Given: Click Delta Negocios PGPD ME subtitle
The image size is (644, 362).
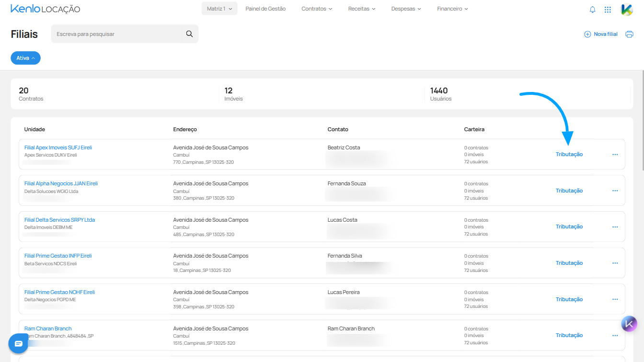Looking at the screenshot, I should tap(50, 300).
